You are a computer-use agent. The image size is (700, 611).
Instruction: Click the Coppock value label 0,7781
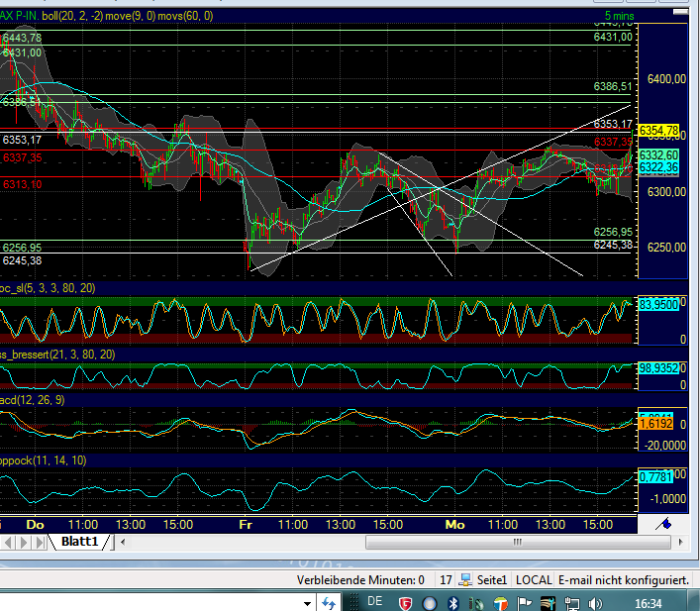(x=655, y=477)
